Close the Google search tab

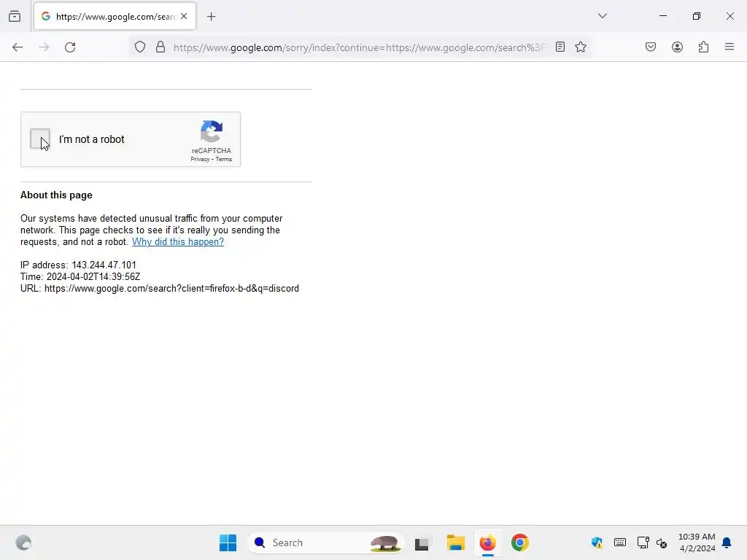coord(184,16)
